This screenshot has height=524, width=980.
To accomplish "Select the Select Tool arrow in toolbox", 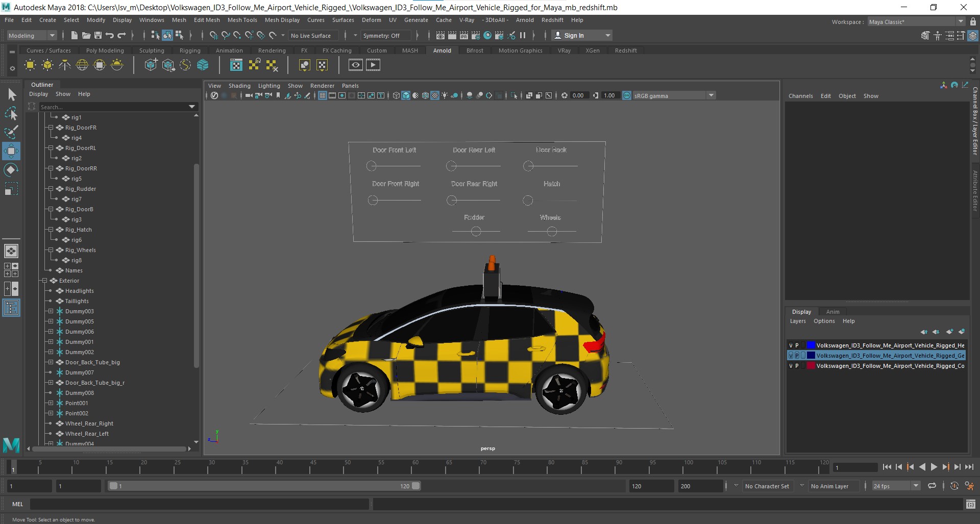I will [x=11, y=95].
